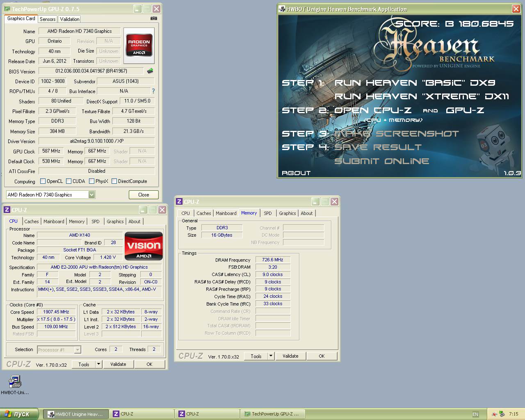
Task: Click Save Result in Heaven app
Action: coord(378,147)
